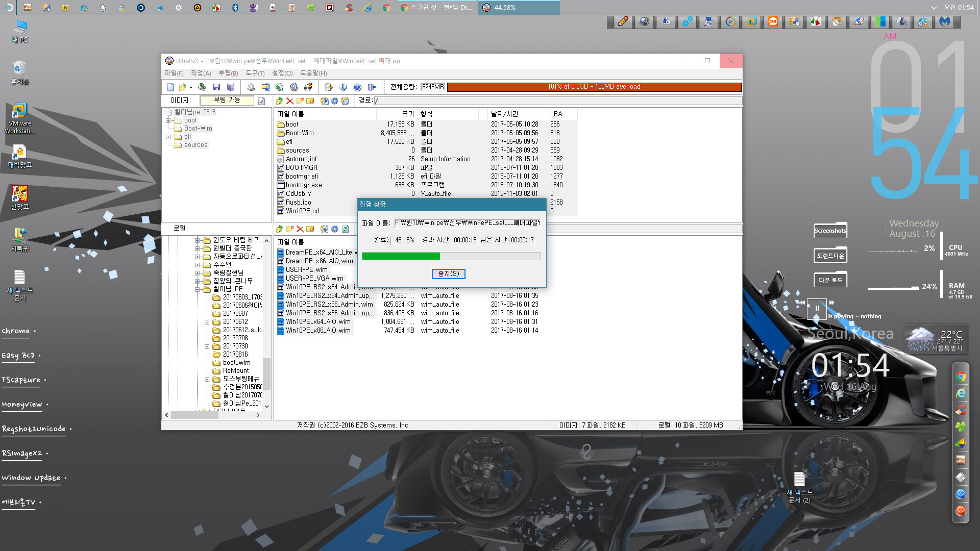The image size is (980, 551).
Task: Open the dropdown arrow beside Open icon
Action: pos(191,87)
